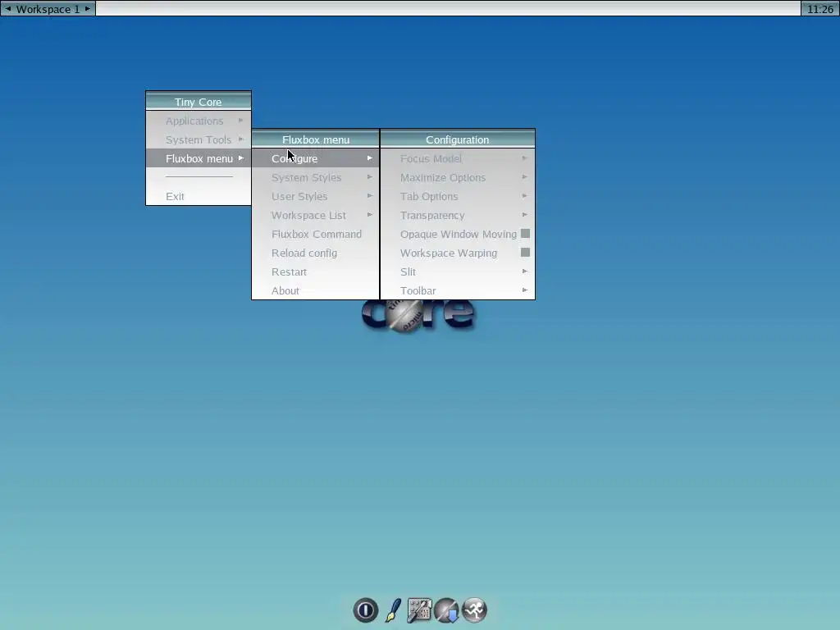Click the Workspace 1 label in toolbar
This screenshot has width=840, height=630.
[48, 9]
